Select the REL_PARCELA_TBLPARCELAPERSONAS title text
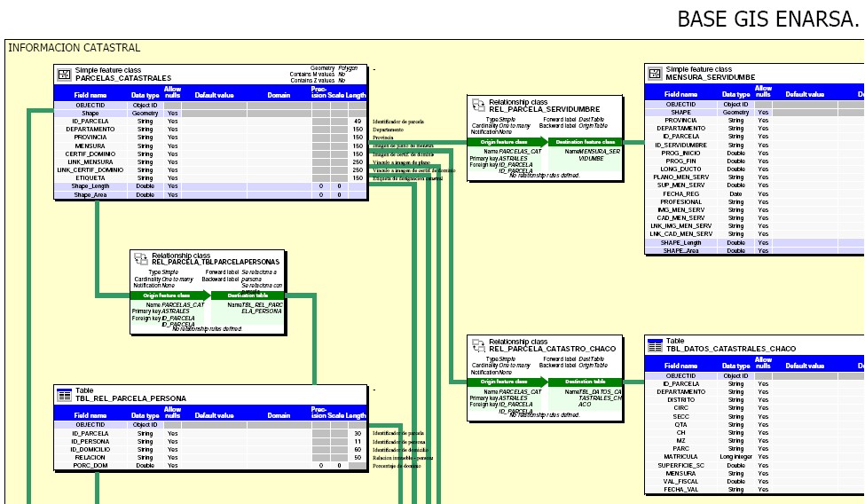Screen dimensions: 865x504 (x=216, y=263)
